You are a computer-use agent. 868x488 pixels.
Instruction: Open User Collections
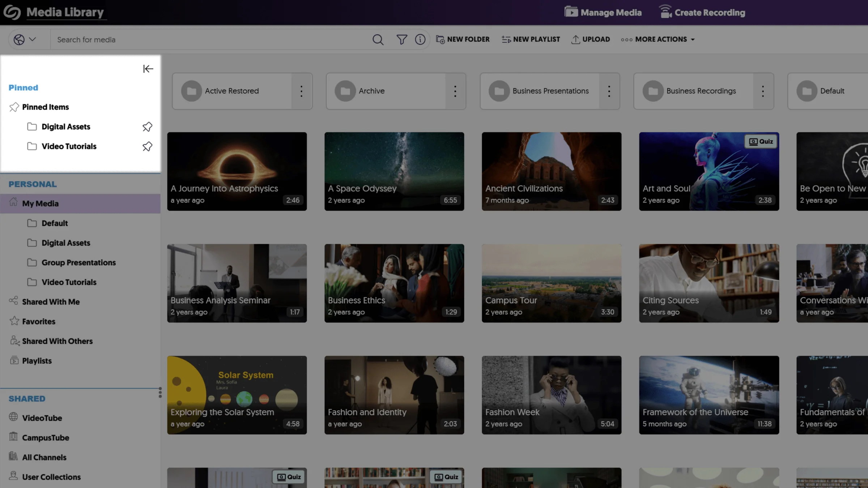point(51,477)
